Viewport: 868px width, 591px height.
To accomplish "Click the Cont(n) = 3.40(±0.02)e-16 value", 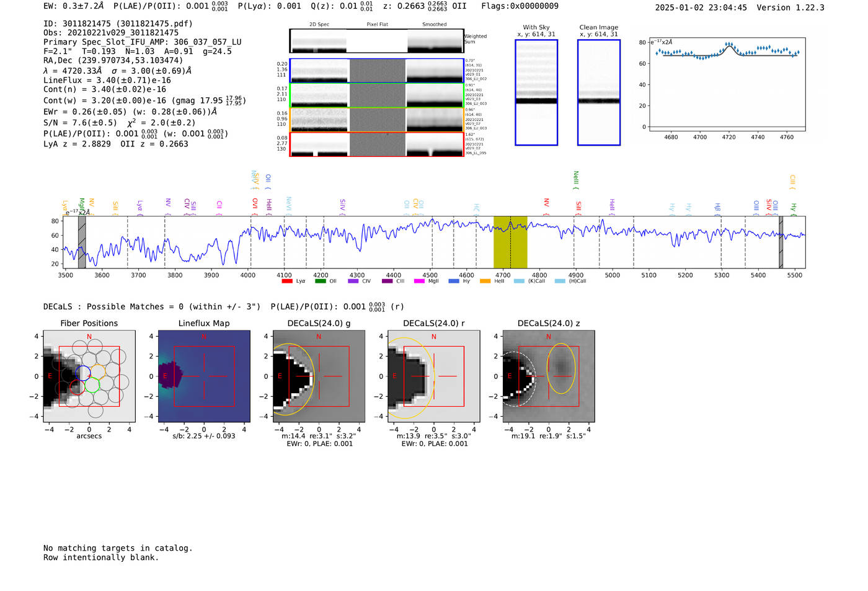I will 105,89.
